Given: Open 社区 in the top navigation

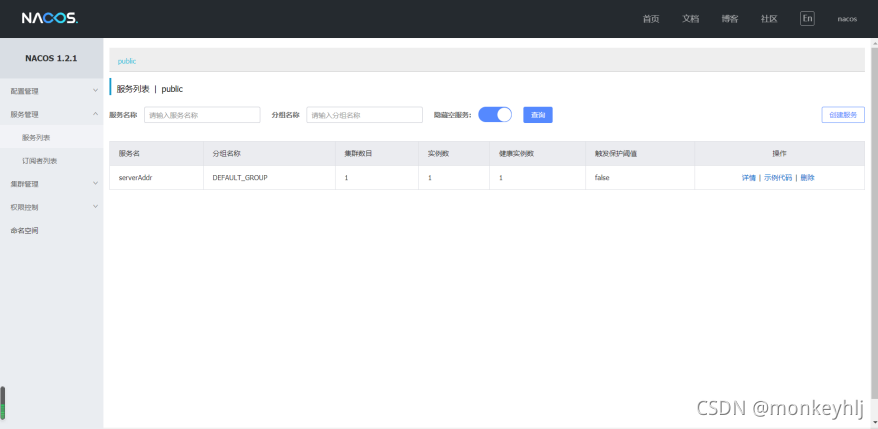Looking at the screenshot, I should 769,19.
